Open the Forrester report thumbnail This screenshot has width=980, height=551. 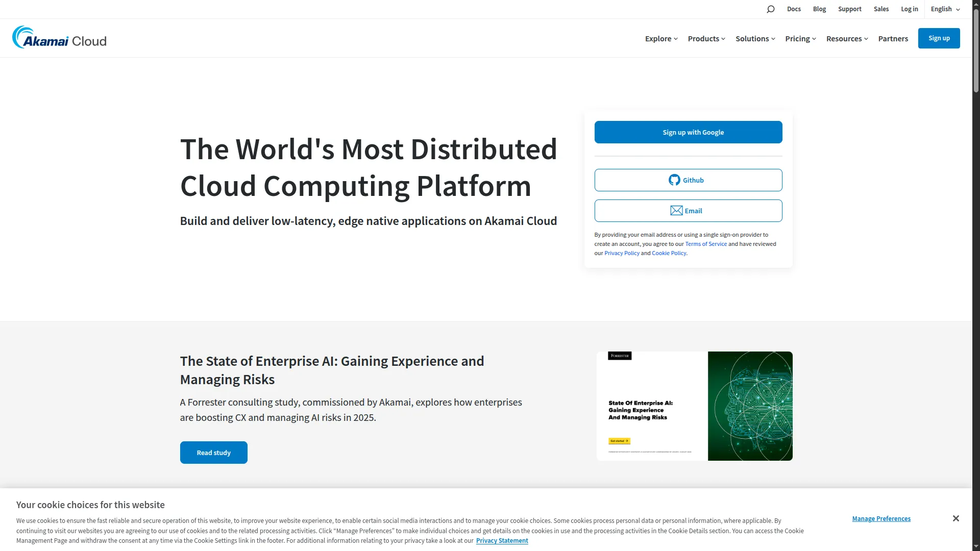click(694, 406)
